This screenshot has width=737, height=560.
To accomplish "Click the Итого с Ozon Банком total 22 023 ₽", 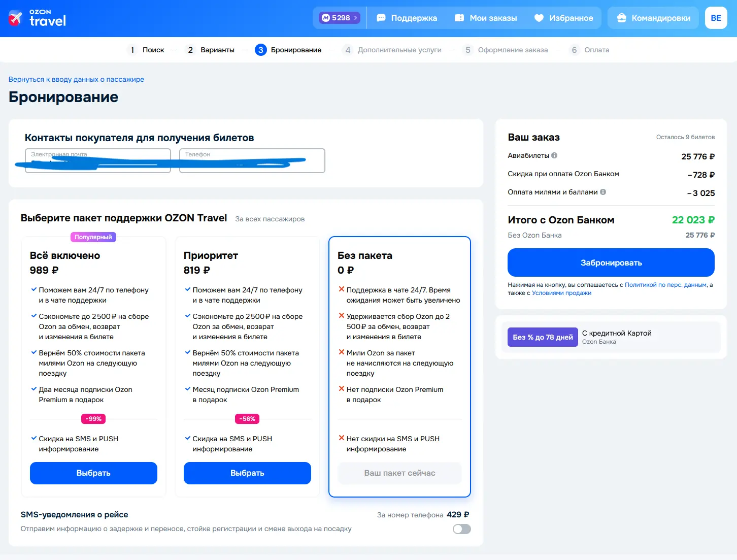I will [x=693, y=220].
